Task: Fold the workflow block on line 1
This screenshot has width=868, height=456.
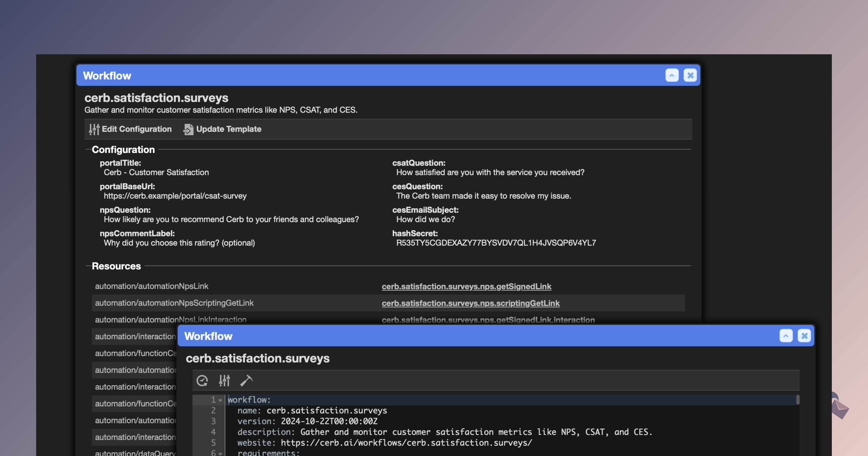Action: tap(220, 400)
